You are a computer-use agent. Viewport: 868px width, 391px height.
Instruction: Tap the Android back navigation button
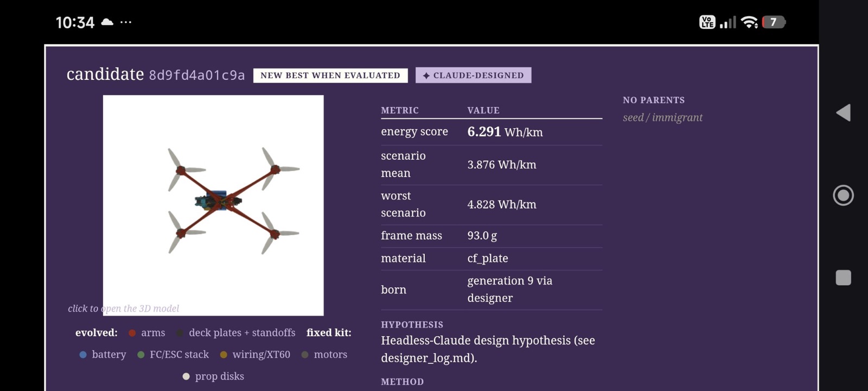[843, 113]
